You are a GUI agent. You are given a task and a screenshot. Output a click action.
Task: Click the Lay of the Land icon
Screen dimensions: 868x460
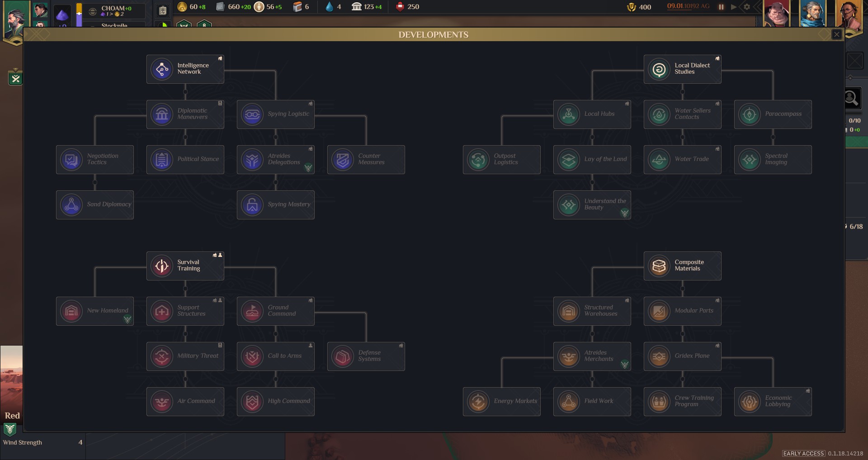pos(569,160)
